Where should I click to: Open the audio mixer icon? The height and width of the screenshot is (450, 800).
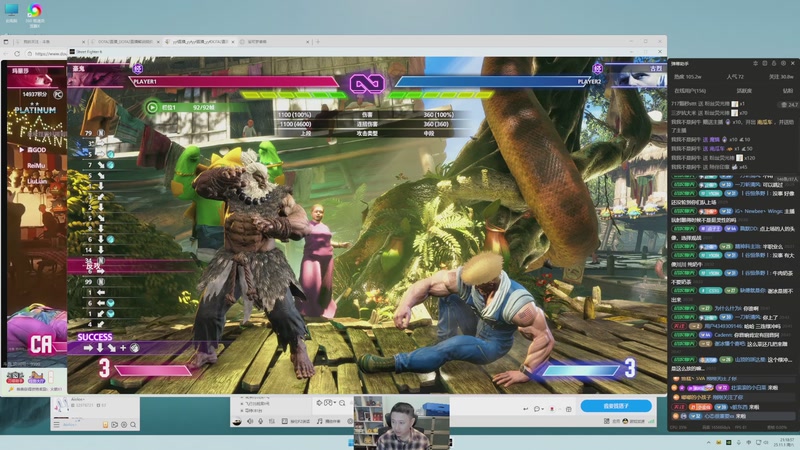point(272,421)
